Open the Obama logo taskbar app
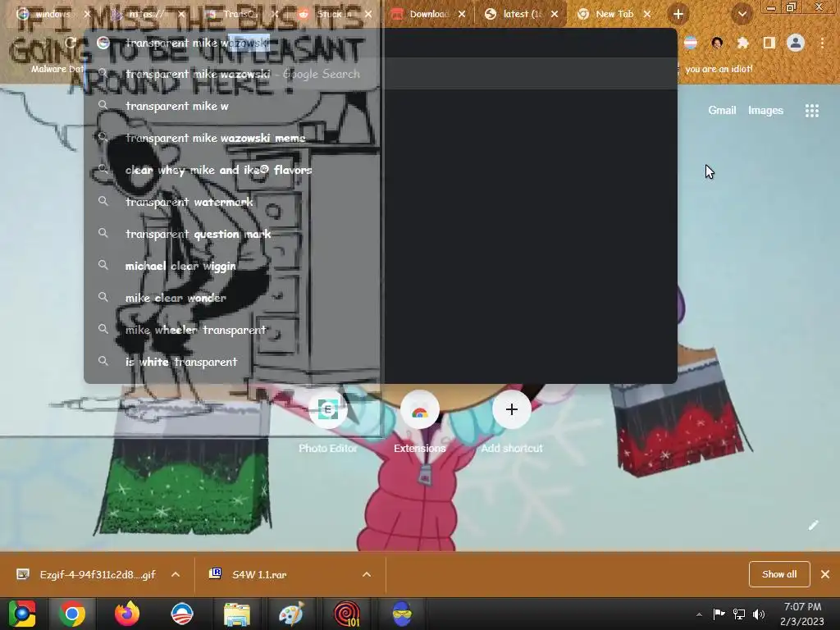Image resolution: width=840 pixels, height=630 pixels. point(181,614)
